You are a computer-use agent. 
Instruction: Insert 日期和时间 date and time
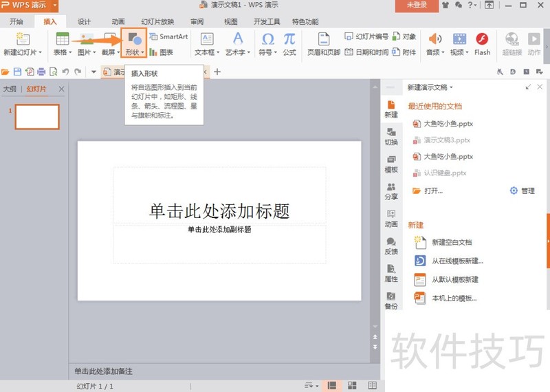pos(366,52)
